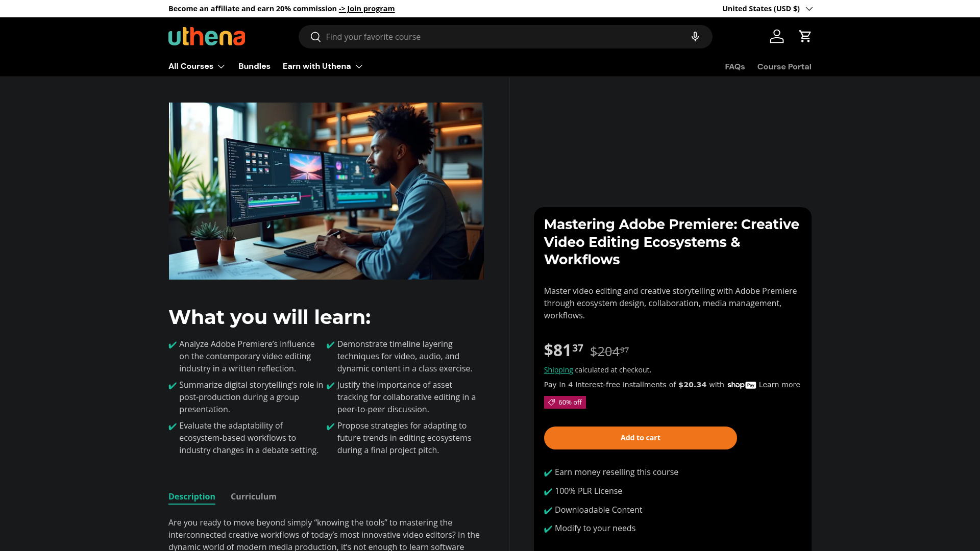Click the struck-through $204.97 price
Viewport: 980px width, 551px height.
click(x=609, y=351)
